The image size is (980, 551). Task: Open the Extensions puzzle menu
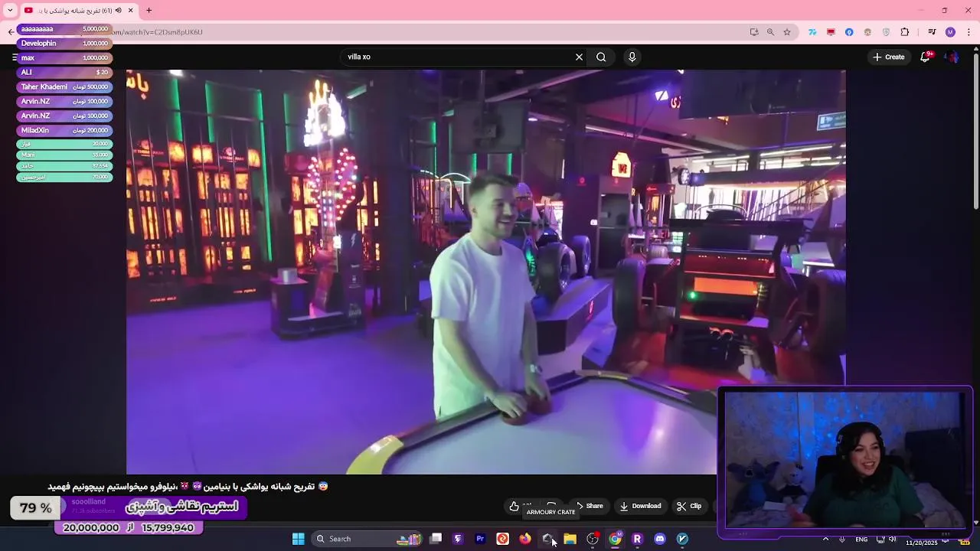pyautogui.click(x=905, y=32)
